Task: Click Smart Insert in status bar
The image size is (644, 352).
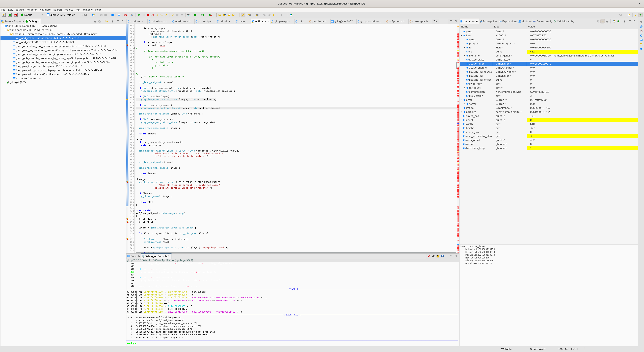Action: coord(538,349)
